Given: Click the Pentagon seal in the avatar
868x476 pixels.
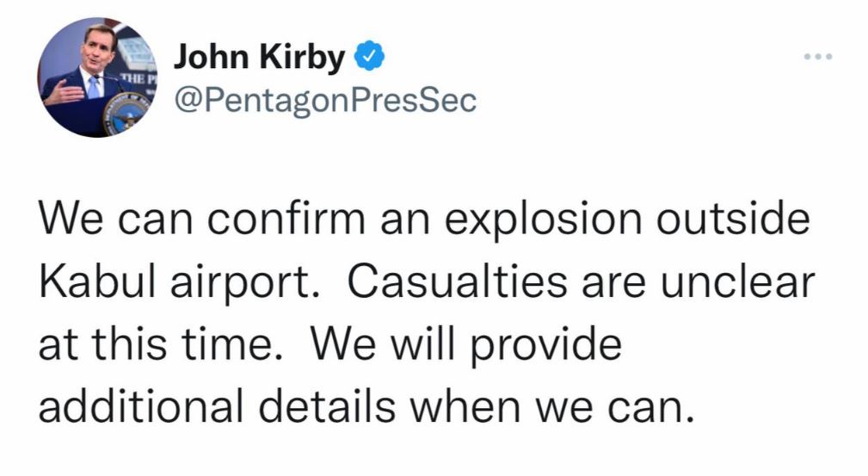Looking at the screenshot, I should tap(126, 114).
